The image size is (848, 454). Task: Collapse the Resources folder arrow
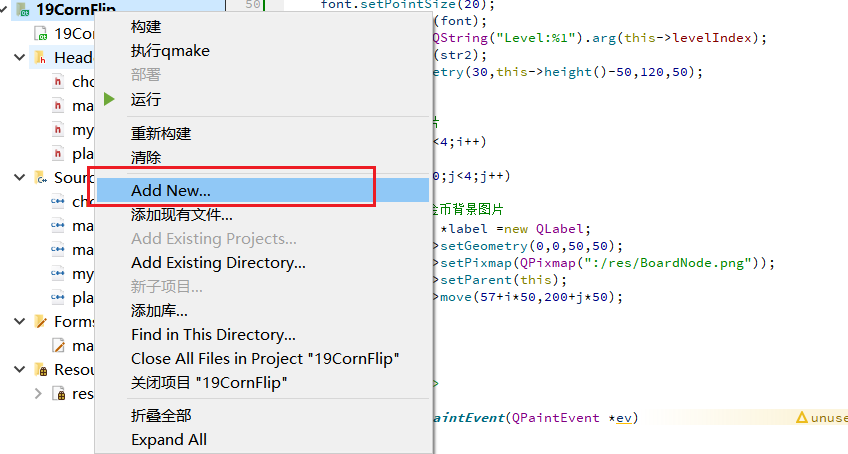(x=19, y=370)
